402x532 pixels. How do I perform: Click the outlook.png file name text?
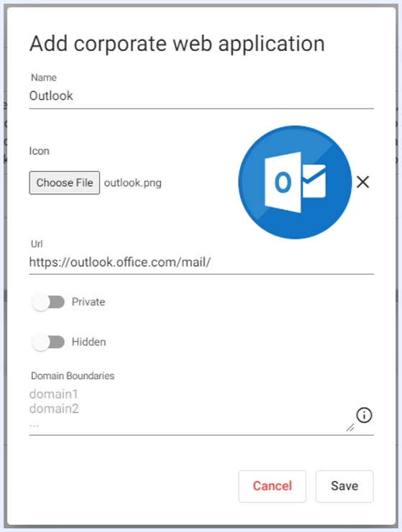(x=133, y=183)
